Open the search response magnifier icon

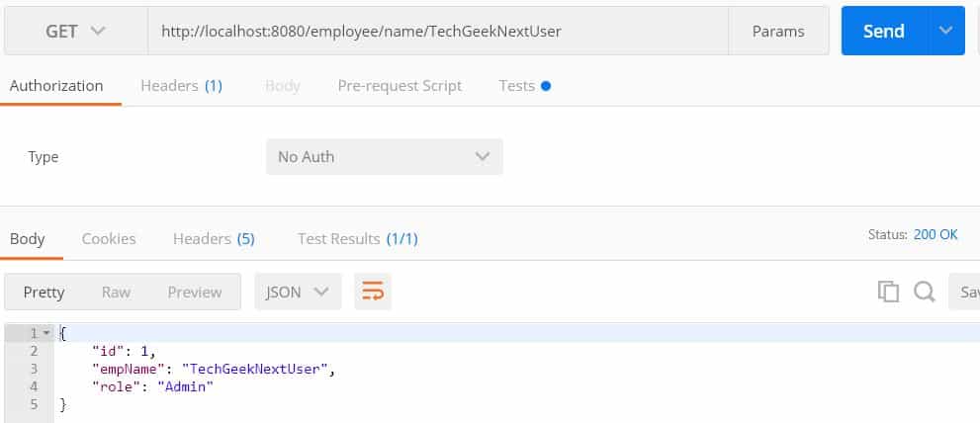pos(924,292)
